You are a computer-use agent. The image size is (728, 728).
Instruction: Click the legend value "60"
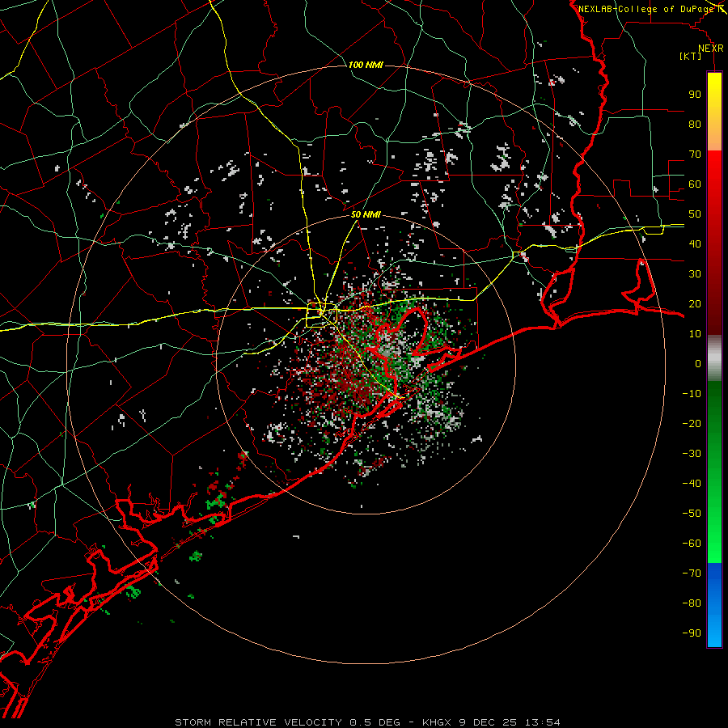[x=695, y=184]
